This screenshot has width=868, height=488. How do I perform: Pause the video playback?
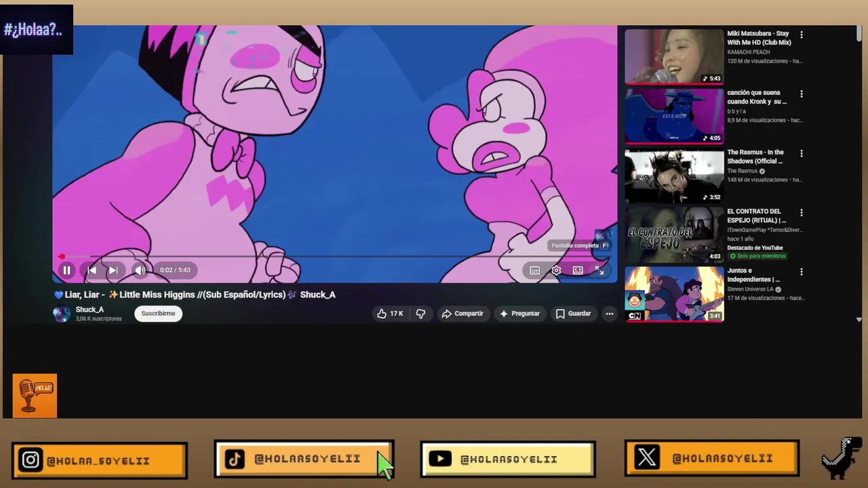66,270
